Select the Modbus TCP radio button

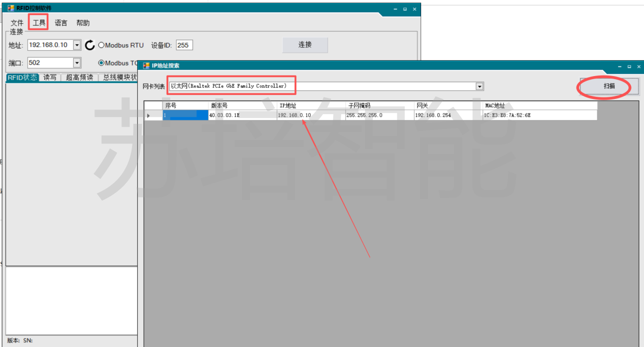pos(102,63)
